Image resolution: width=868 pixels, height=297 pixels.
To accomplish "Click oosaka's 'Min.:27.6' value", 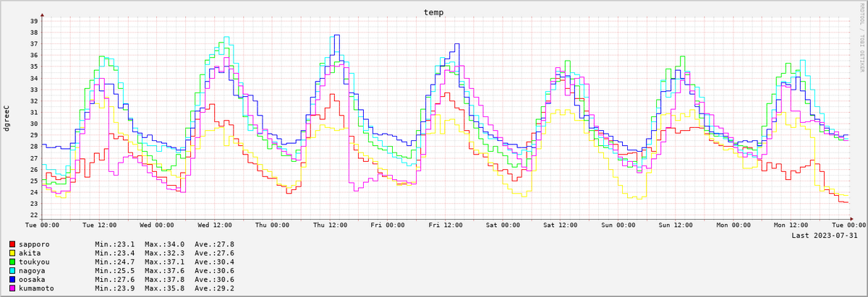I will 114,279.
